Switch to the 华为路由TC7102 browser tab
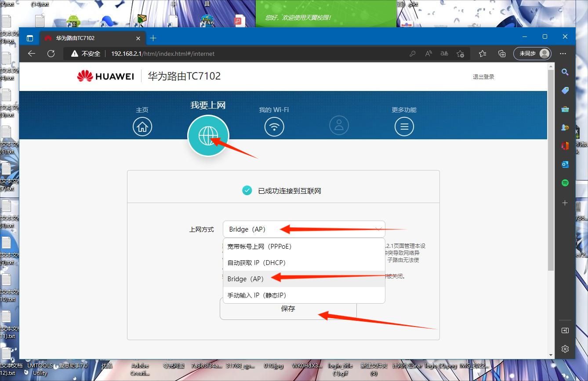Viewport: 588px width, 381px height. [x=91, y=38]
